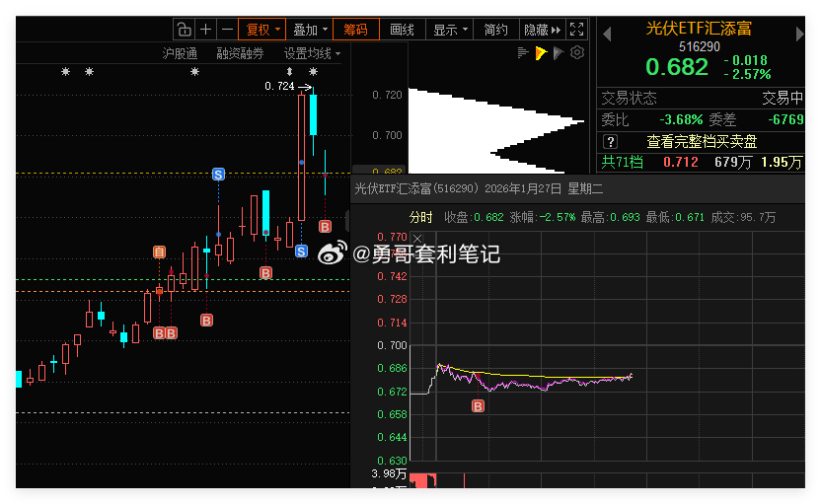Enter fullscreen chart mode
This screenshot has width=821, height=504.
point(576,30)
